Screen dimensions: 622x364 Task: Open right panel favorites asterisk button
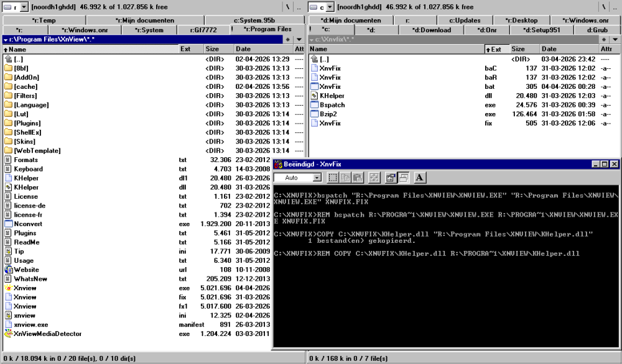604,40
